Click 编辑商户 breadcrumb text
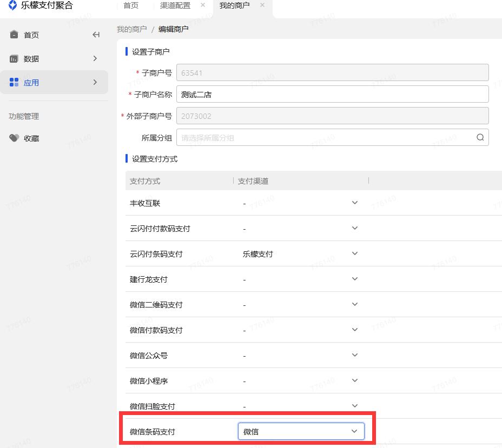This screenshot has width=502, height=448. pos(173,29)
